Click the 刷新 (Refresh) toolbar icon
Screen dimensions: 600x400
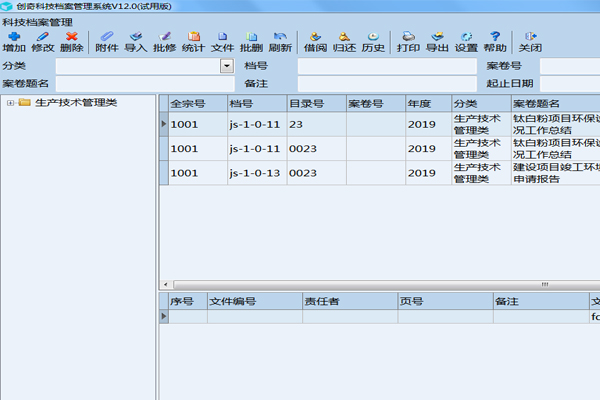tap(280, 41)
